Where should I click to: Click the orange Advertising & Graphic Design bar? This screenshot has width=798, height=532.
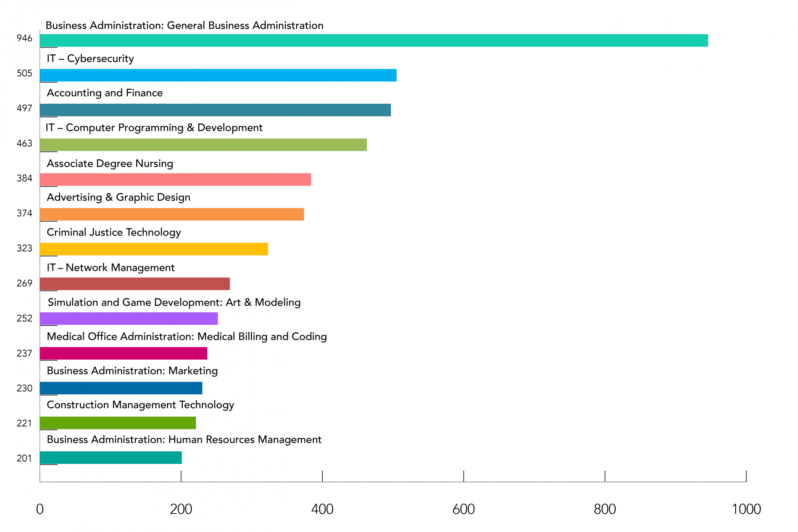point(172,214)
